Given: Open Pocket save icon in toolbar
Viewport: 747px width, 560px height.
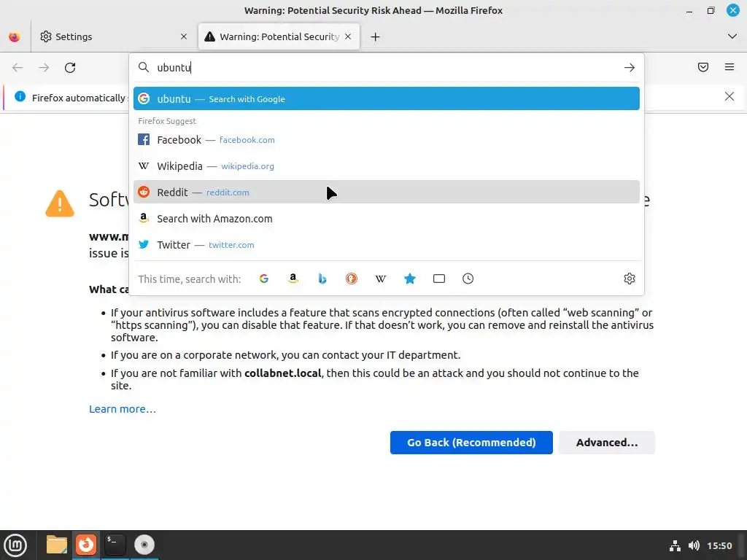Looking at the screenshot, I should [703, 67].
